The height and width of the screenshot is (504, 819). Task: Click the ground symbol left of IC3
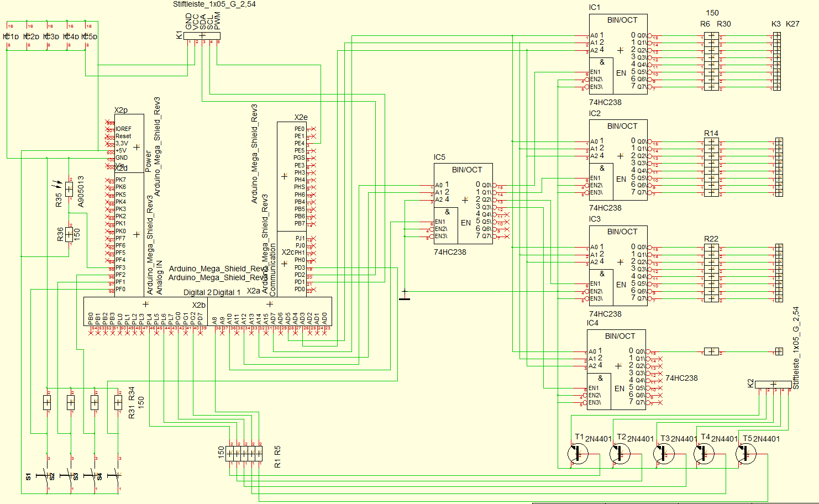click(x=405, y=295)
